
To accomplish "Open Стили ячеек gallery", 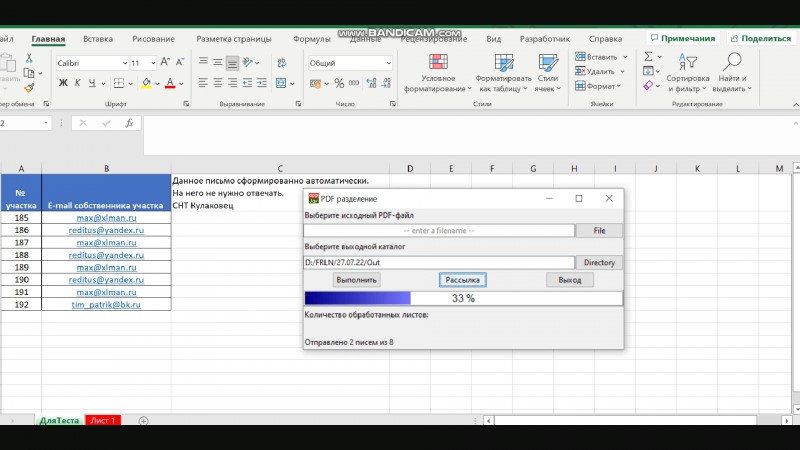I will (x=547, y=73).
